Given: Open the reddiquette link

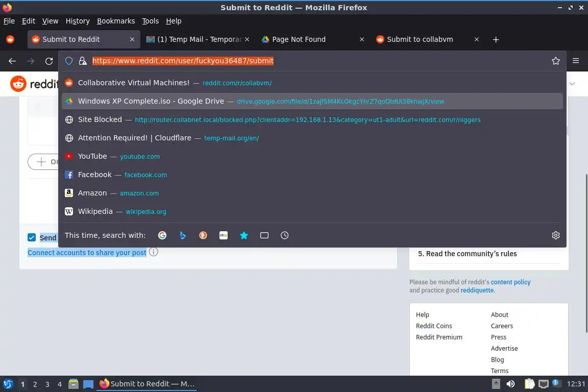Looking at the screenshot, I should pyautogui.click(x=477, y=290).
